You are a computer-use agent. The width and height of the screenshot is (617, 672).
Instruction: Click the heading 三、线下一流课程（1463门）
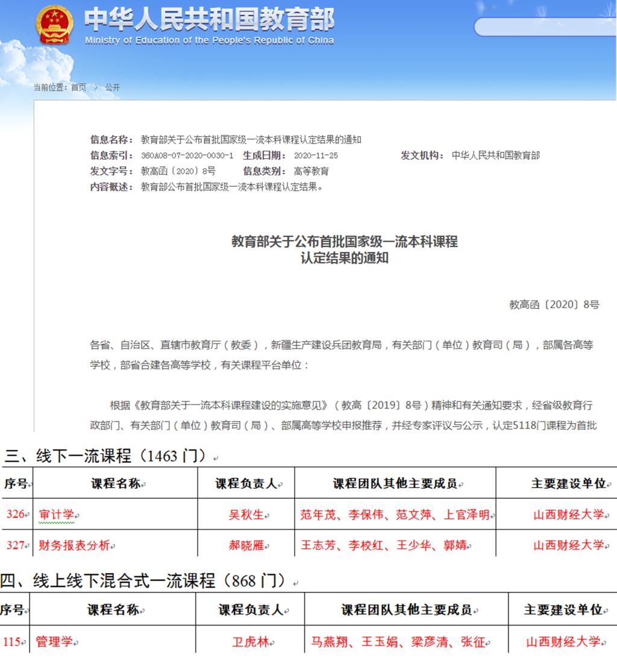pos(107,456)
